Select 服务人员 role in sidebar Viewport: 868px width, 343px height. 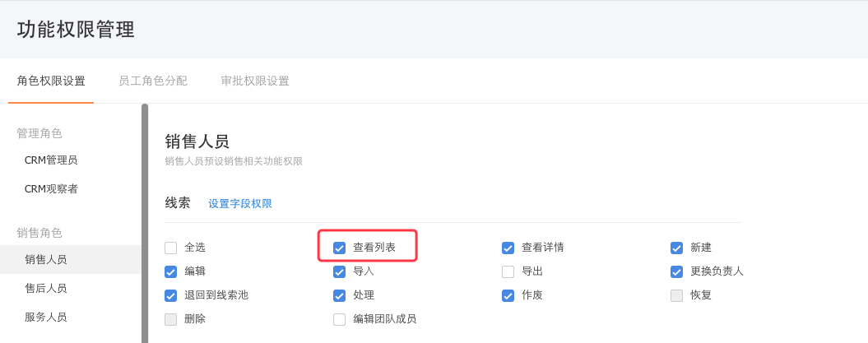pyautogui.click(x=46, y=317)
